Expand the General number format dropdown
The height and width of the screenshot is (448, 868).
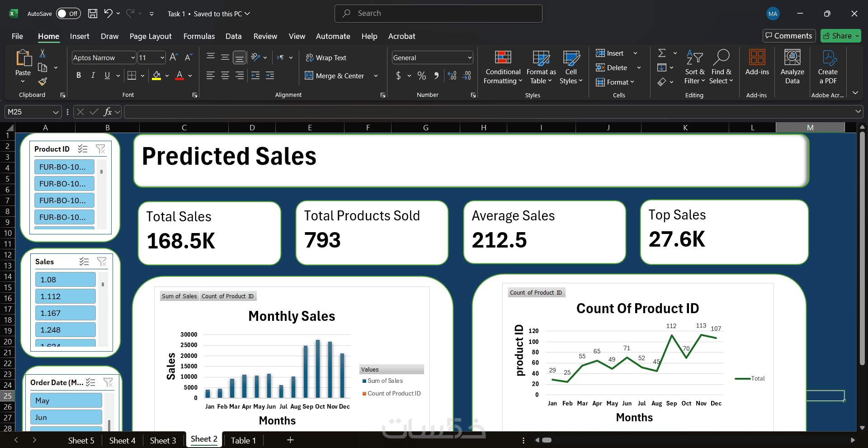(469, 58)
